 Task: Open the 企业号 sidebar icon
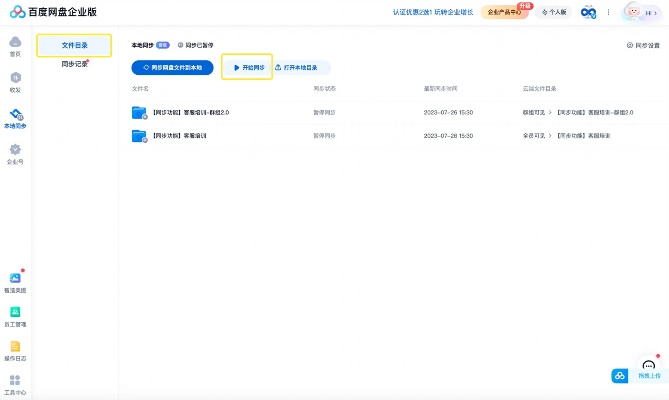click(15, 153)
